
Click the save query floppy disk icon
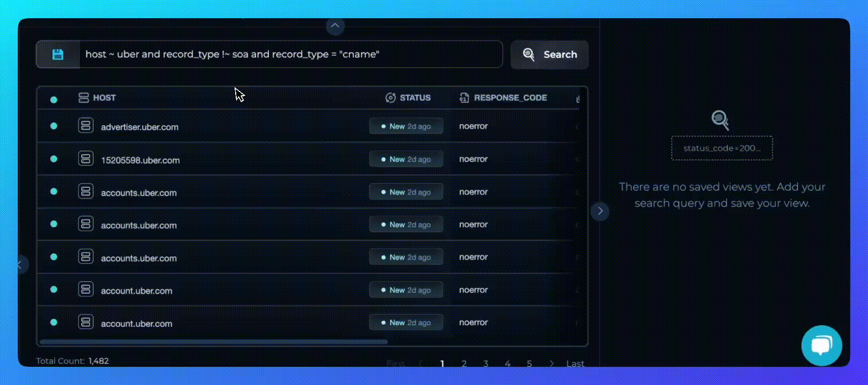(x=58, y=55)
